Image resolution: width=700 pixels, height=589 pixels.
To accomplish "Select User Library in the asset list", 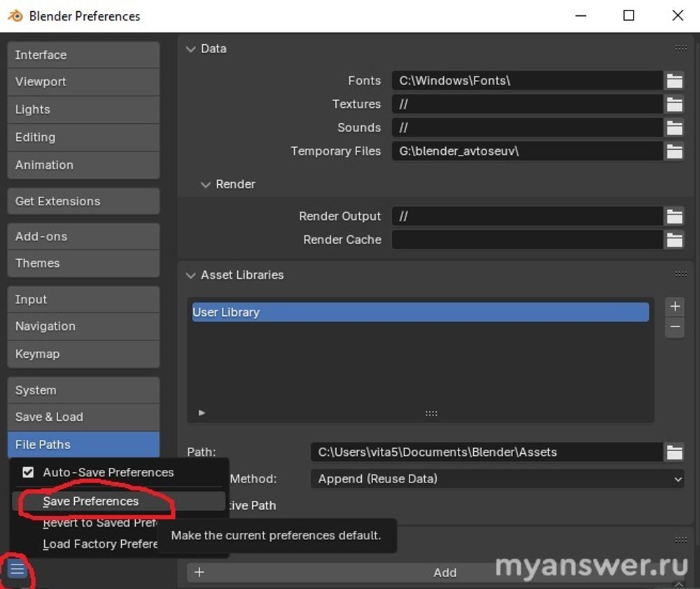I will pyautogui.click(x=420, y=312).
